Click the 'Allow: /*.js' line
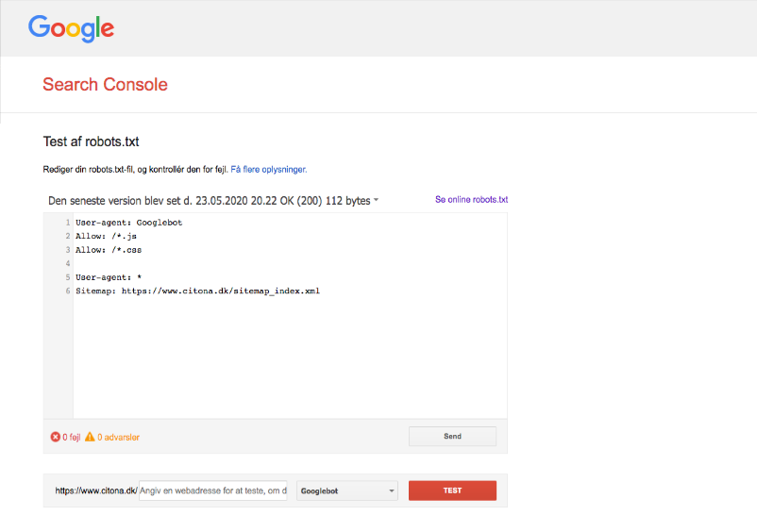The width and height of the screenshot is (757, 532). (107, 237)
